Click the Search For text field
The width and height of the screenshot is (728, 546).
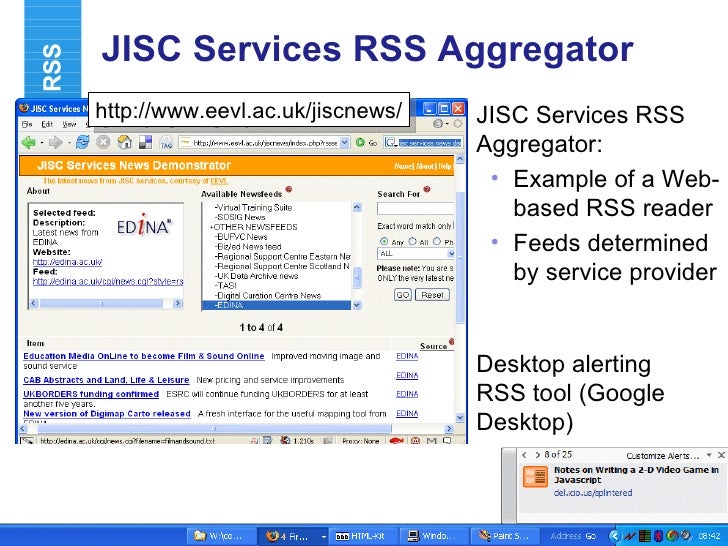[416, 208]
